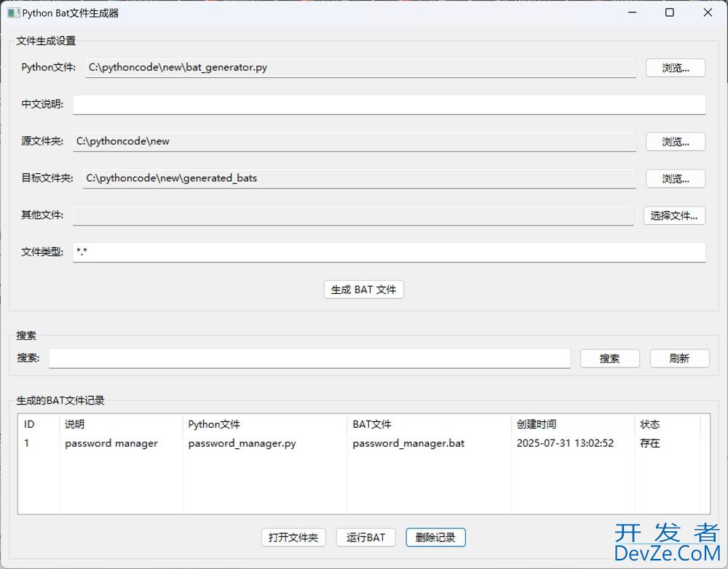Sort by the ID column header

(x=39, y=424)
